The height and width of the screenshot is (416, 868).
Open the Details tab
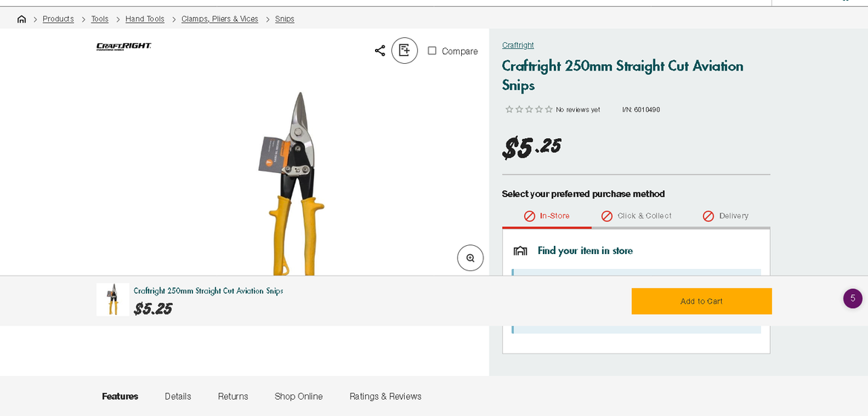coord(178,397)
